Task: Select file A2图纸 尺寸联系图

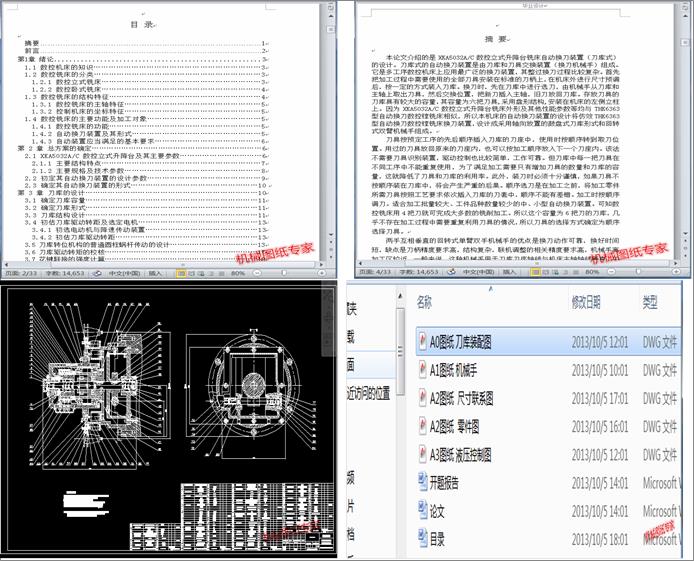Action: click(x=548, y=398)
